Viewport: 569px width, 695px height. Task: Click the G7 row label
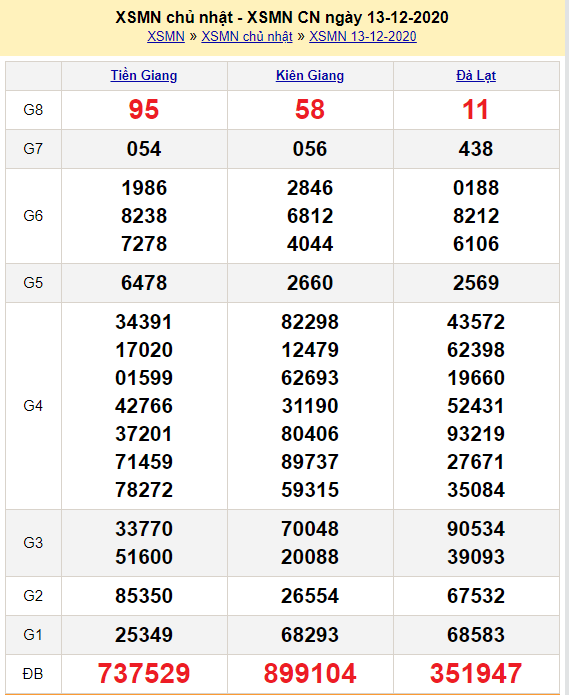pos(33,148)
